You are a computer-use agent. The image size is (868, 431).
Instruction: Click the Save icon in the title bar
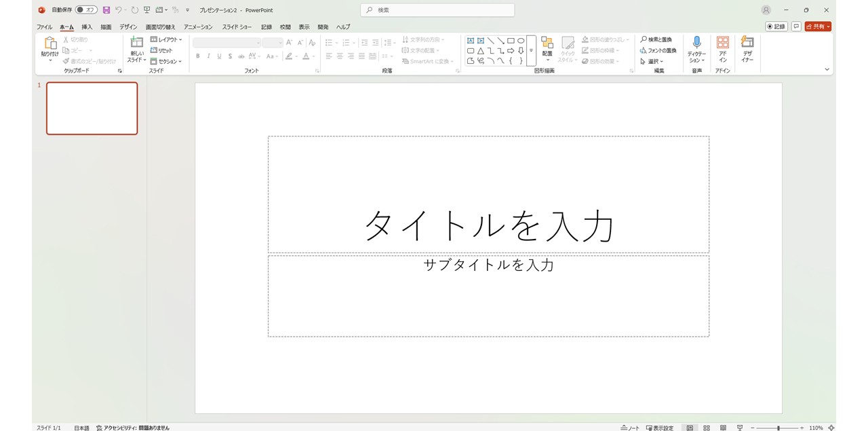point(106,10)
